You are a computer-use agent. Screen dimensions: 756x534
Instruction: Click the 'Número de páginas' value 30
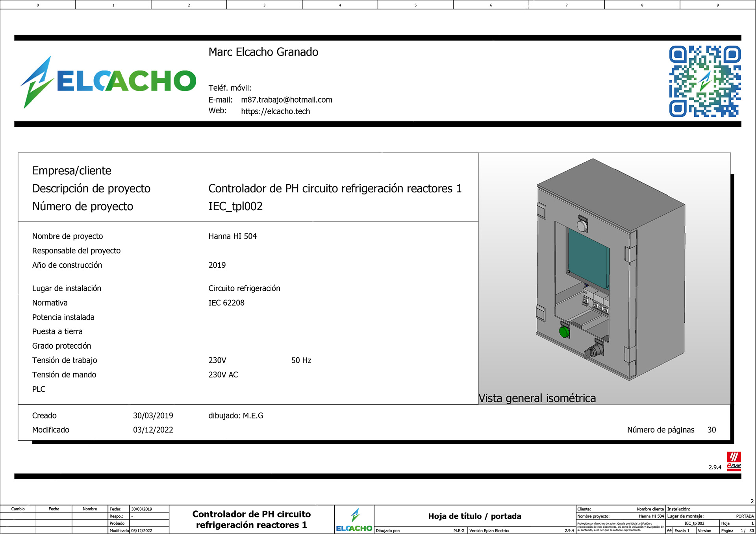711,430
